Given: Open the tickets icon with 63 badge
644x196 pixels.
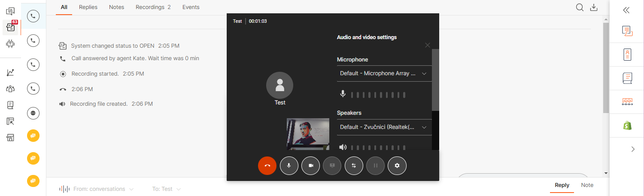Looking at the screenshot, I should 11,28.
